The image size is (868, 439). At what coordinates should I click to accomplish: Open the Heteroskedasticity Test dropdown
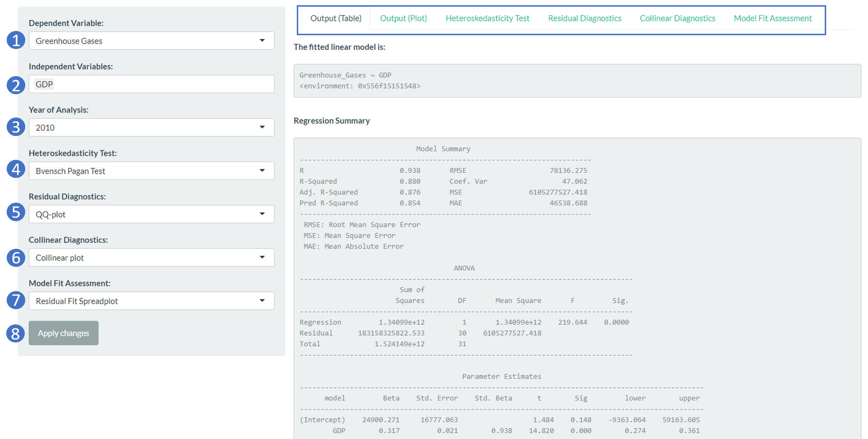(151, 171)
